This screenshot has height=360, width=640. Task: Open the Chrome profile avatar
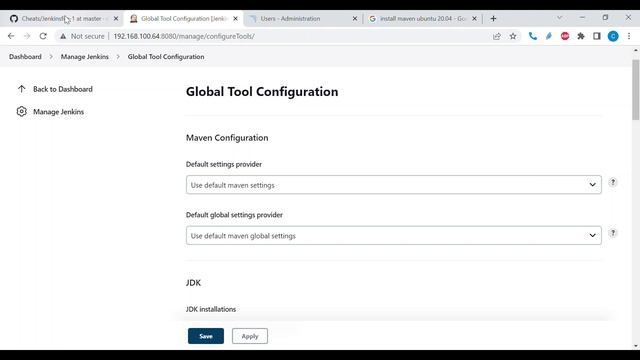(613, 36)
